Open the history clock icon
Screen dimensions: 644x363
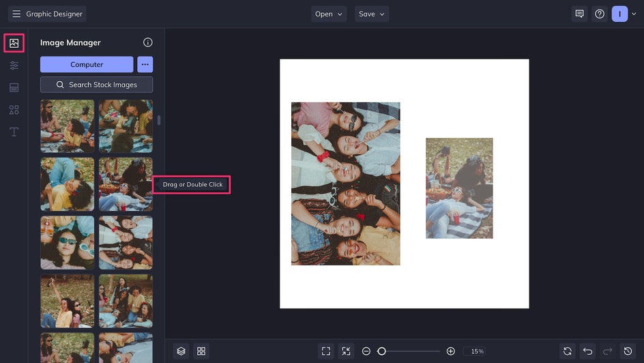(x=628, y=351)
